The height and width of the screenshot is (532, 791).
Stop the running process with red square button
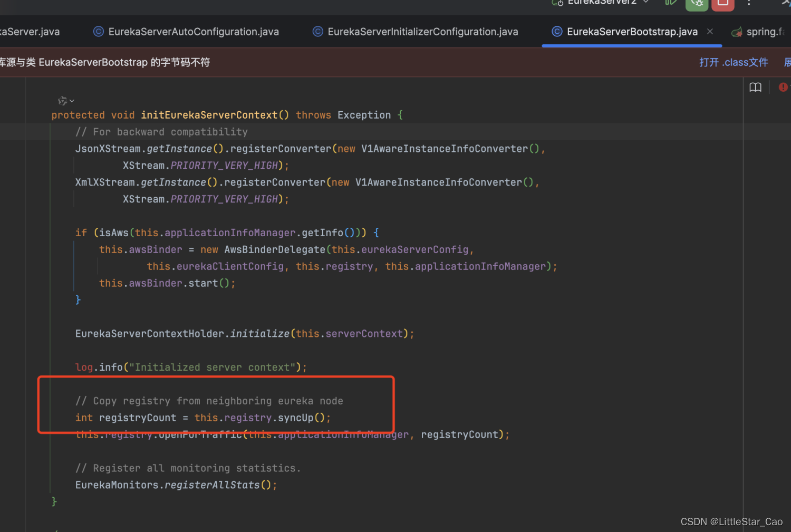[x=723, y=4]
